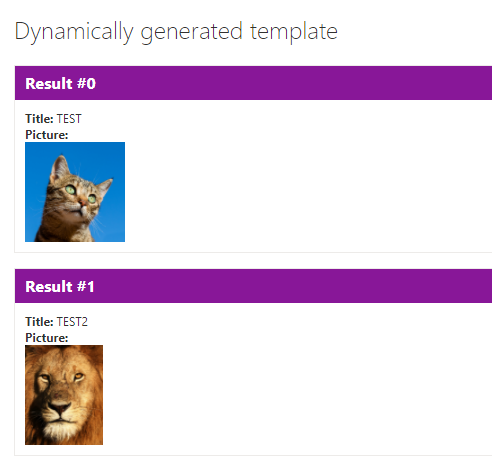Click the word 'Dynamically' in page heading
The width and height of the screenshot is (492, 475).
[x=74, y=32]
